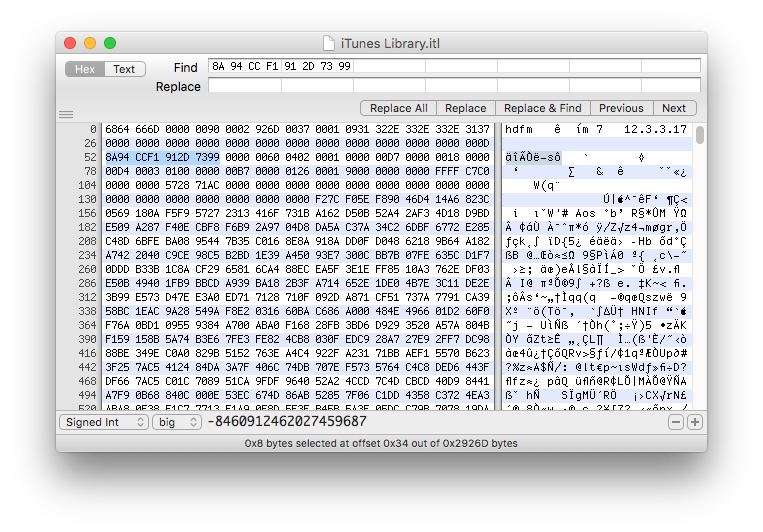Click the Replace input field
763x532 pixels.
454,86
